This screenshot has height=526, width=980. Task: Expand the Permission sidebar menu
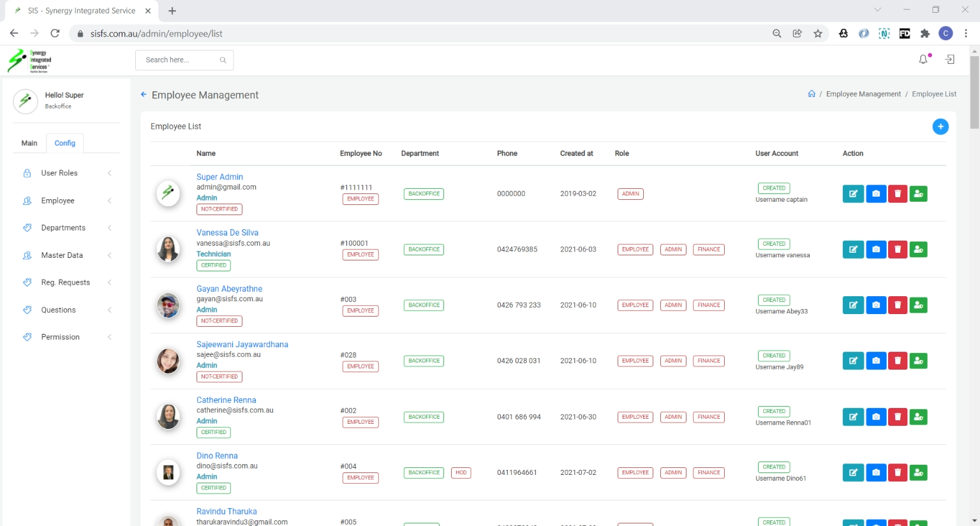click(x=61, y=337)
